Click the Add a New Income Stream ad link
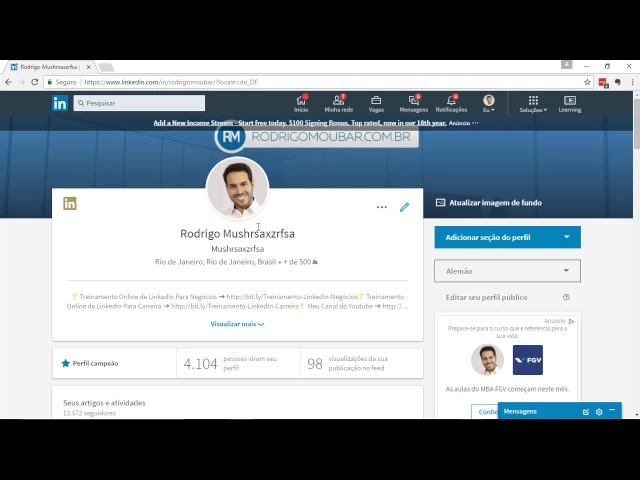640x480 pixels. pyautogui.click(x=300, y=123)
